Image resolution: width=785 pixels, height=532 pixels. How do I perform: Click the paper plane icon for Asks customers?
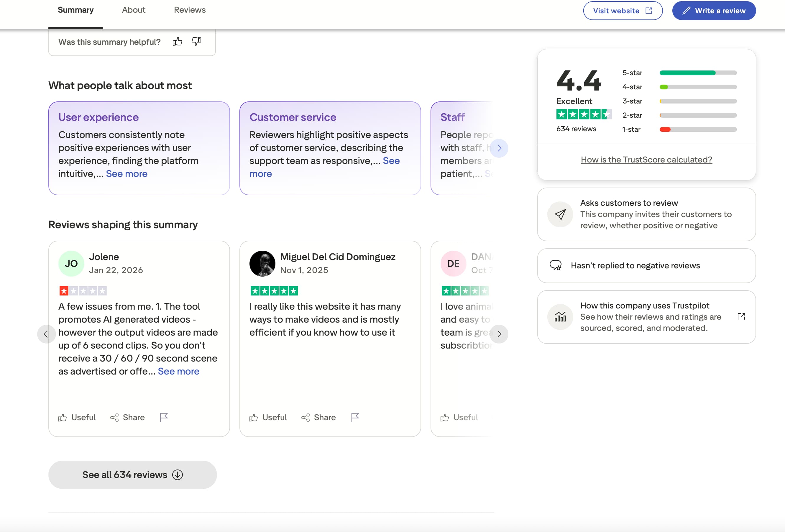(x=560, y=214)
